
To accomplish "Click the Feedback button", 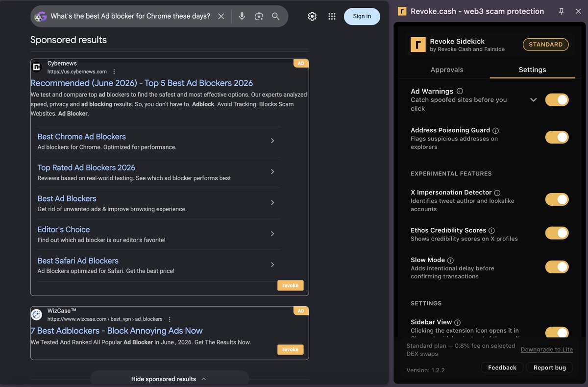I will click(502, 367).
